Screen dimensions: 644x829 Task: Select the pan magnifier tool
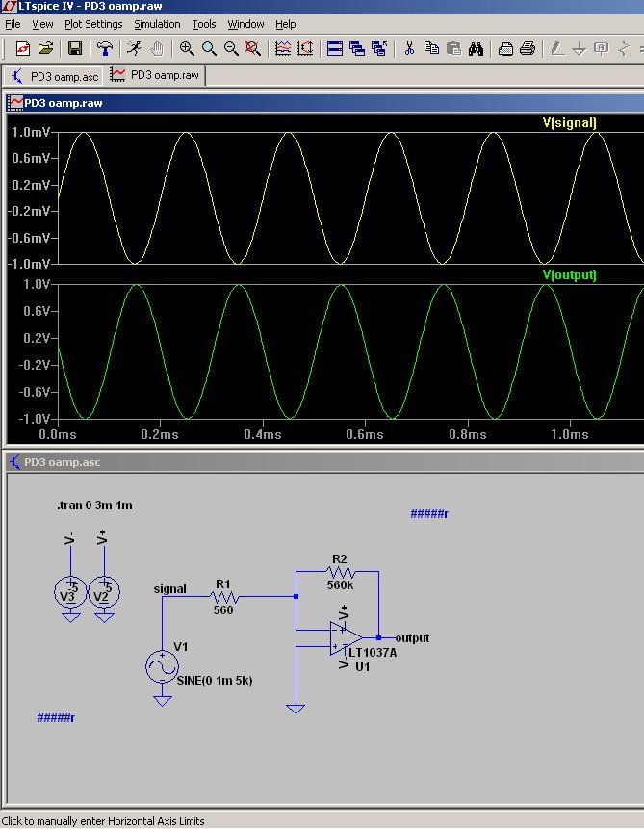pyautogui.click(x=210, y=49)
